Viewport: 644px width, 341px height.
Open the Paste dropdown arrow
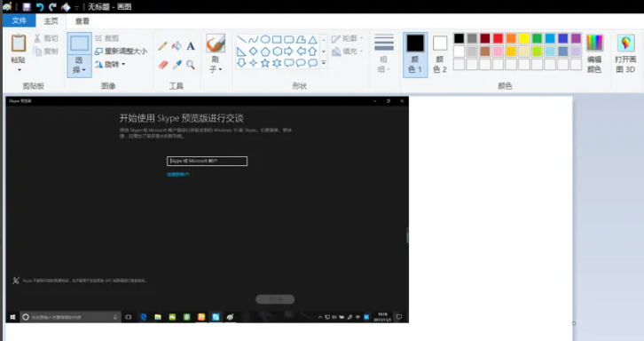coord(19,70)
